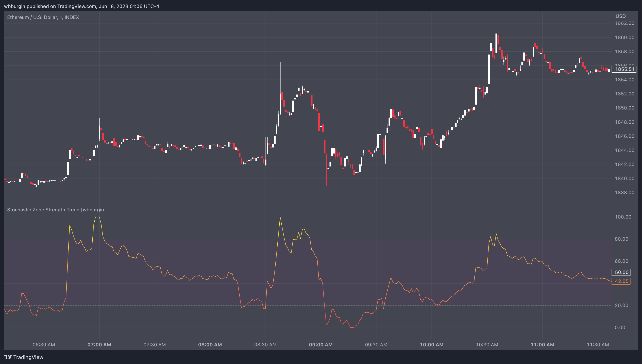Click the 1852.00 price axis label
Viewport: 642px width, 364px height.
pyautogui.click(x=625, y=94)
